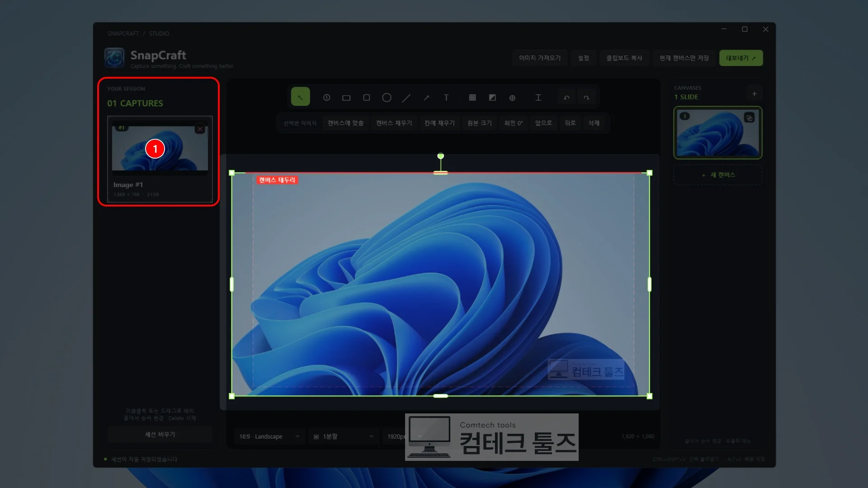
Task: Add a canvas with the plus icon
Action: pyautogui.click(x=755, y=94)
